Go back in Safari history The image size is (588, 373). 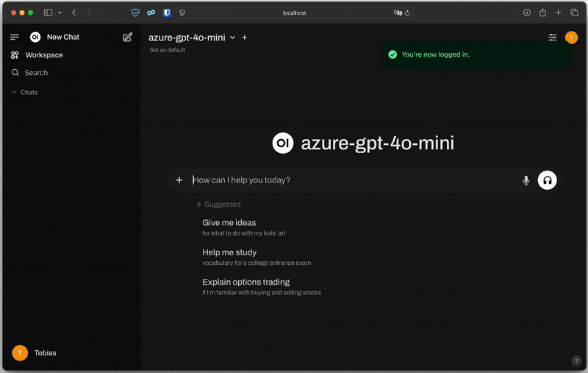point(74,13)
